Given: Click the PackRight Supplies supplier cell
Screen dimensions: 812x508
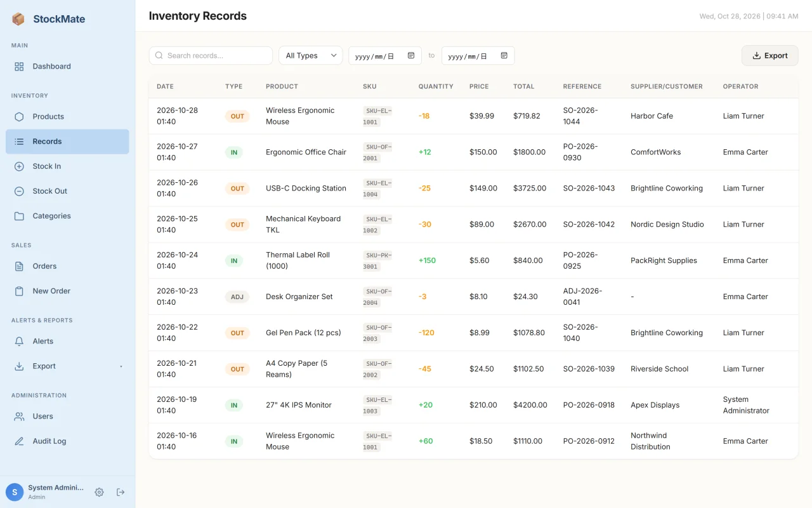Looking at the screenshot, I should click(x=664, y=261).
